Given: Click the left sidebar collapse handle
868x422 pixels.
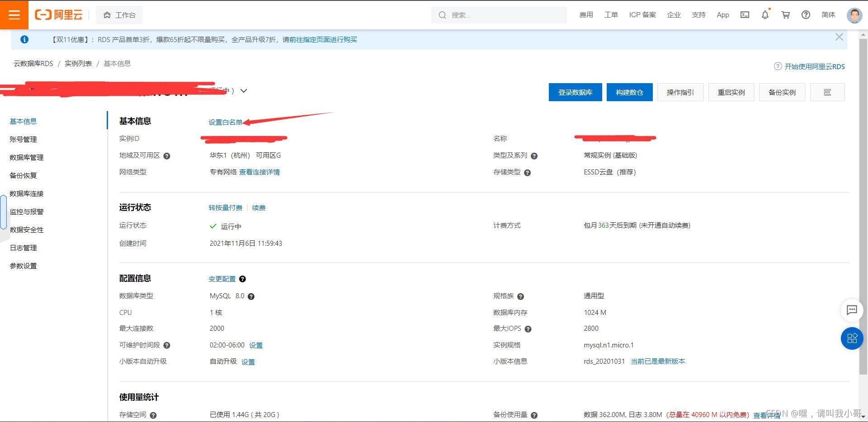Looking at the screenshot, I should coord(3,212).
